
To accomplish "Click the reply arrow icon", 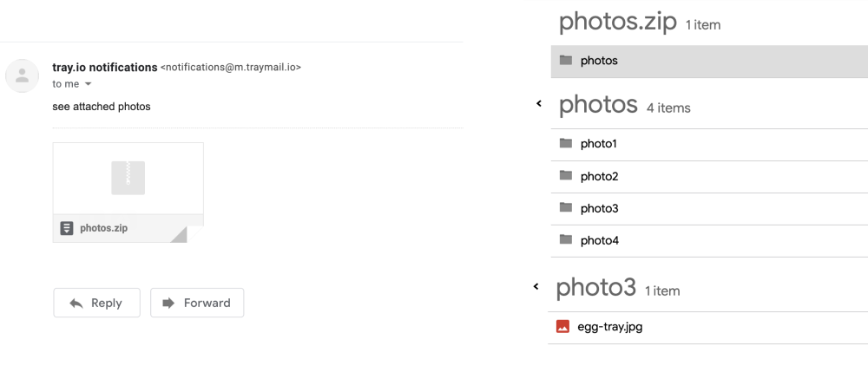I will click(x=76, y=303).
